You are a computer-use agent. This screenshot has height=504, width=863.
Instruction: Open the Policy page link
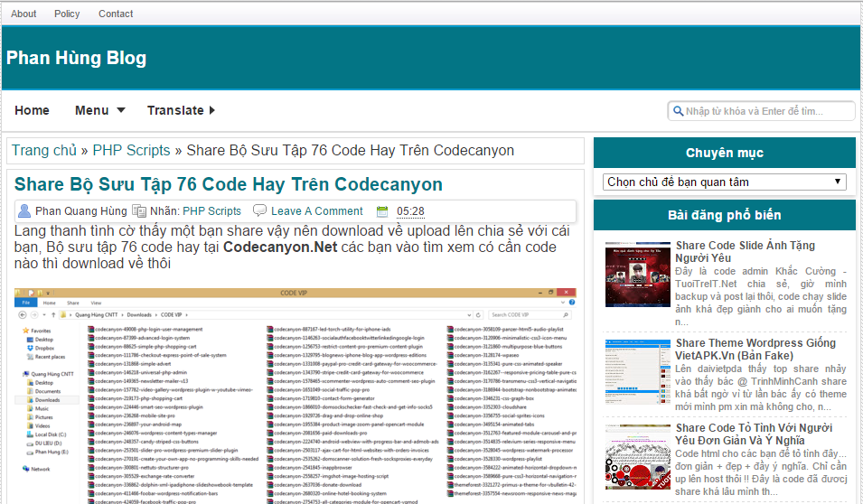pyautogui.click(x=67, y=14)
